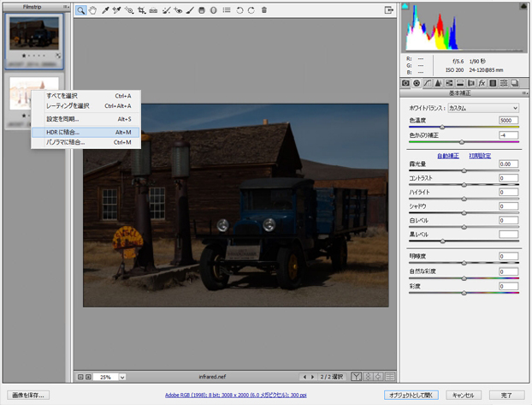This screenshot has height=405, width=532.
Task: Click the 初期設定 default link
Action: [480, 156]
